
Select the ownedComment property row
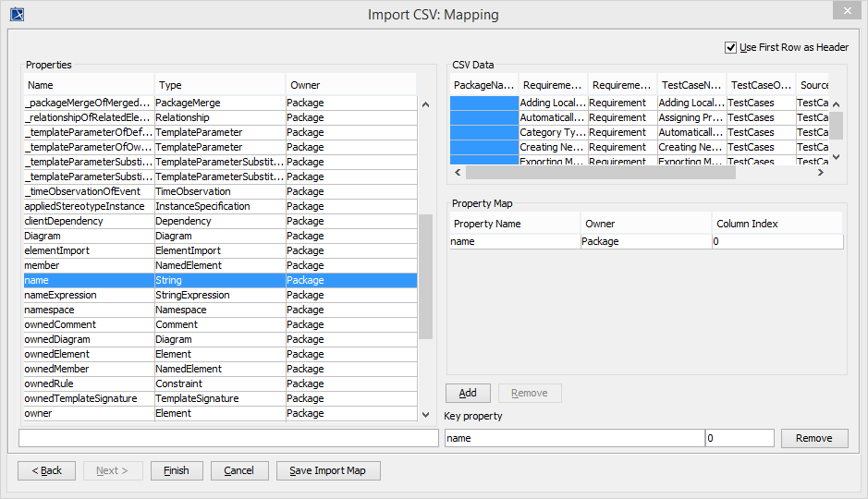[x=88, y=324]
